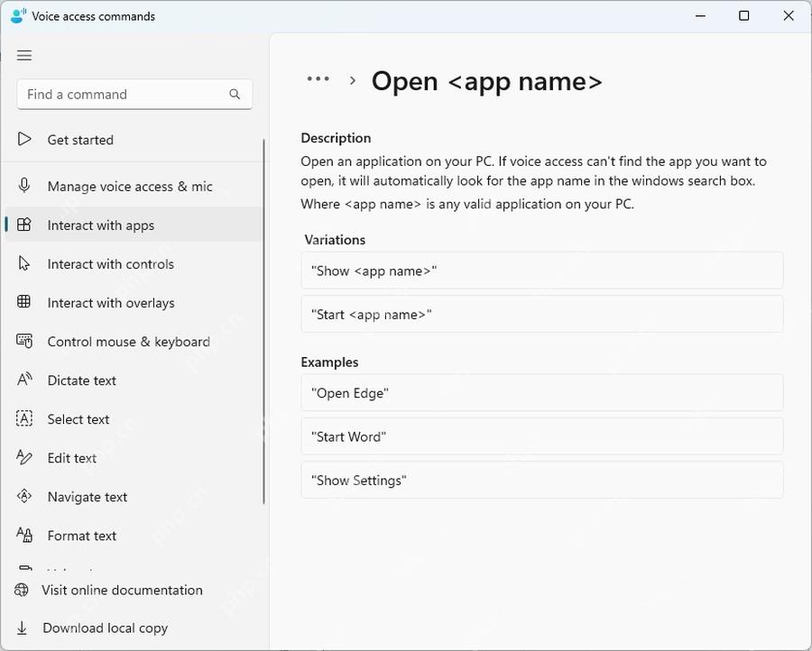Image resolution: width=812 pixels, height=651 pixels.
Task: Click the Description heading
Action: click(x=336, y=138)
